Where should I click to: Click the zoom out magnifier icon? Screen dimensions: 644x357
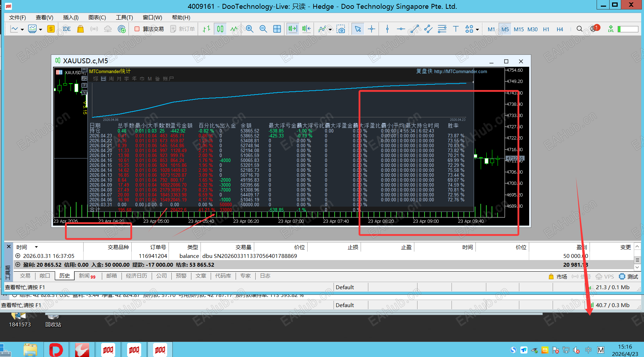[263, 29]
